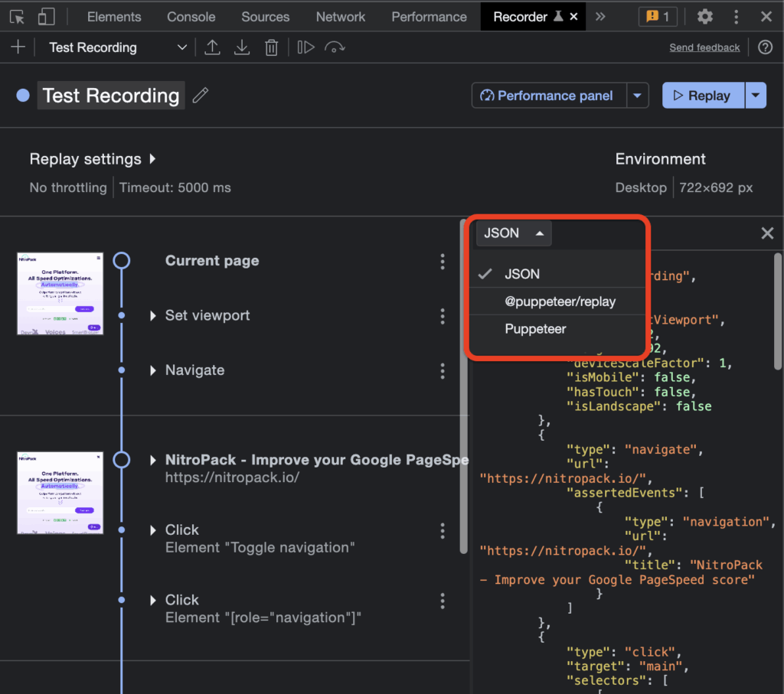The width and height of the screenshot is (784, 694).
Task: Choose Puppeteer as the export format
Action: (x=535, y=328)
